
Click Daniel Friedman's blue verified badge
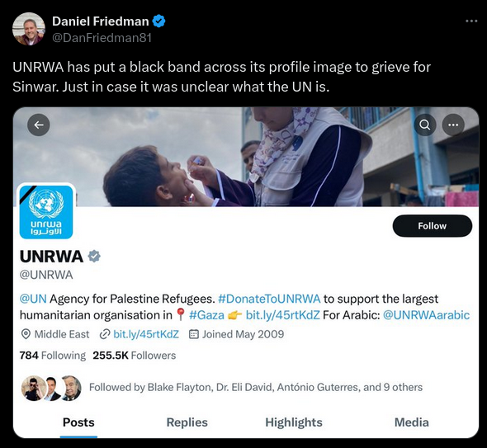pyautogui.click(x=159, y=21)
